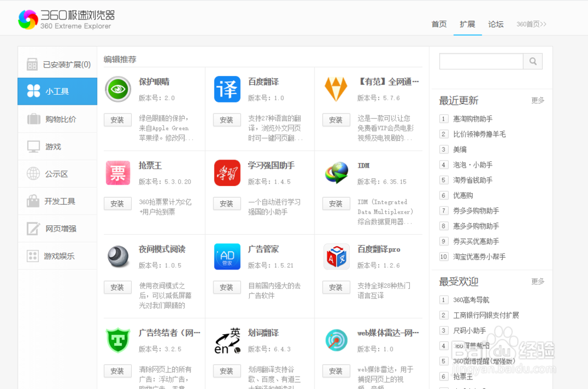Click the 公示区 globe icon

[x=34, y=174]
